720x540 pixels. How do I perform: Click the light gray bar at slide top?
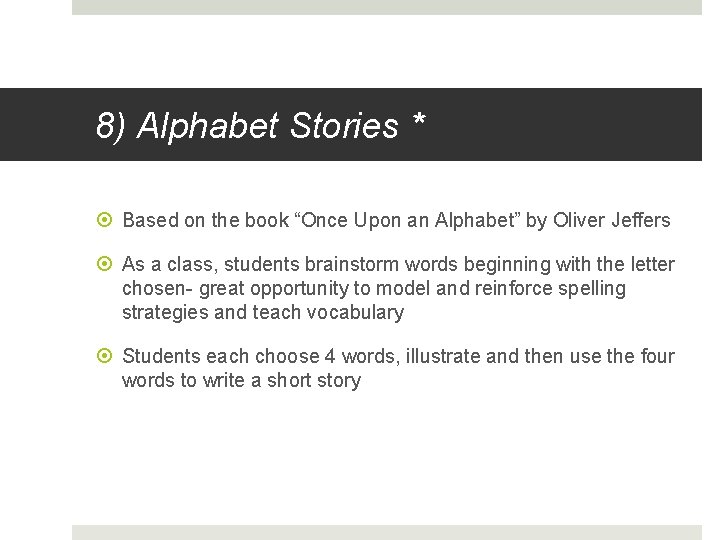tap(387, 7)
